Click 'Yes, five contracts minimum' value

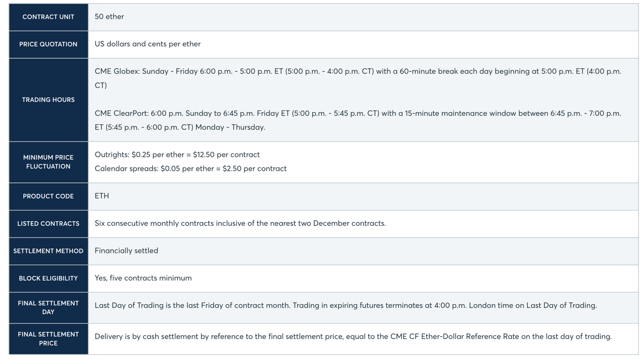[143, 278]
